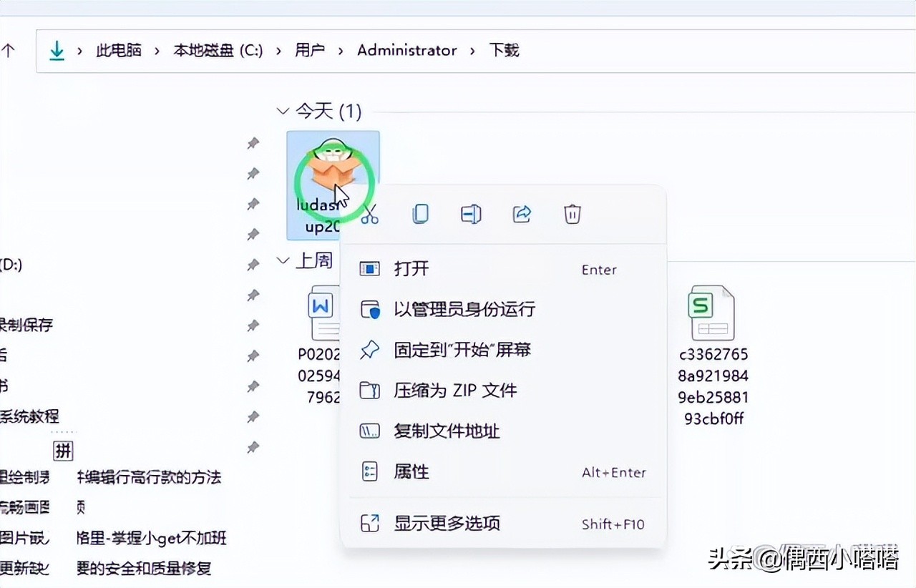Choose 以管理员身份运行 from context menu
This screenshot has width=916, height=588.
coord(464,310)
